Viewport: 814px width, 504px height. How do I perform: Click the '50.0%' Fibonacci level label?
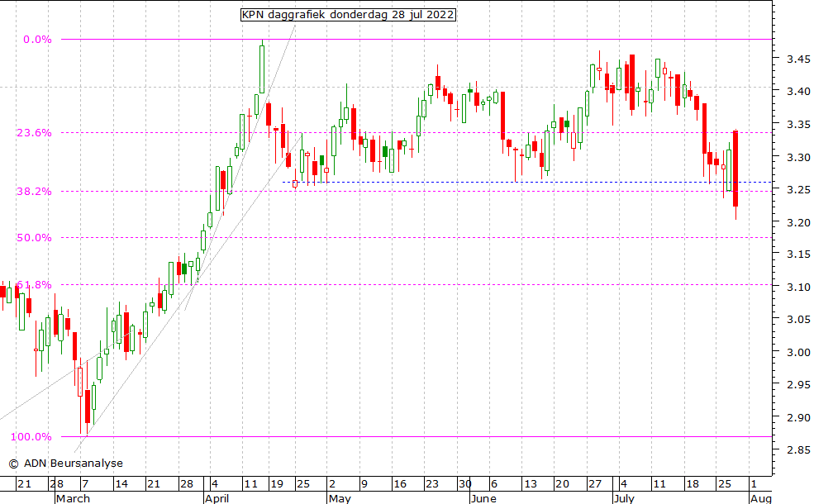(x=34, y=238)
